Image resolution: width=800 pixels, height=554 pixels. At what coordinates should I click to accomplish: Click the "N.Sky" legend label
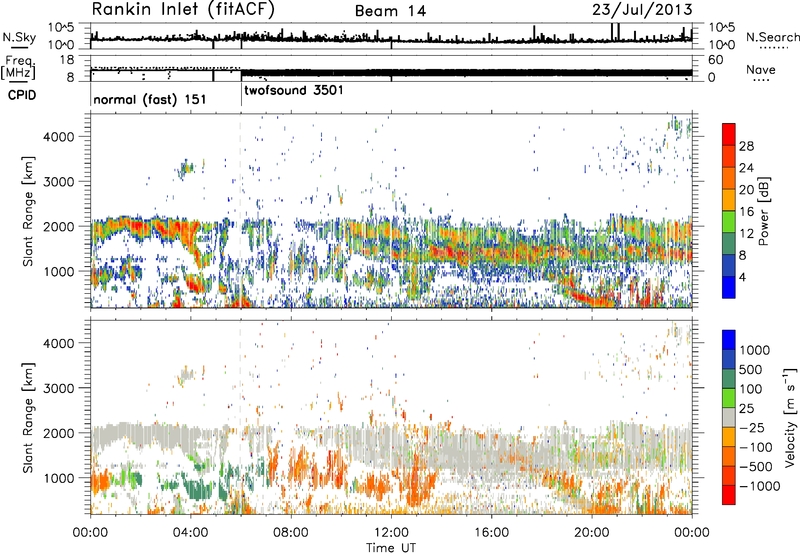[19, 37]
